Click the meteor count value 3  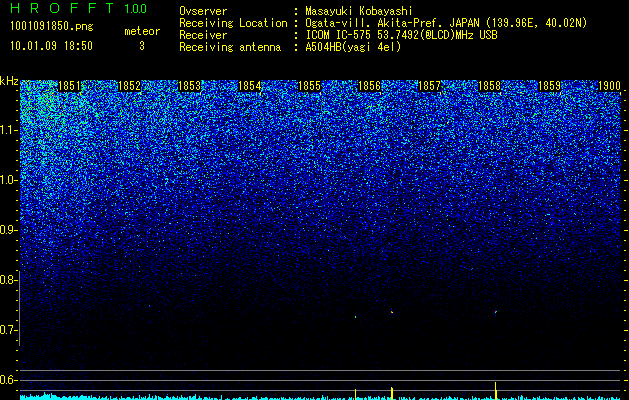[142, 46]
